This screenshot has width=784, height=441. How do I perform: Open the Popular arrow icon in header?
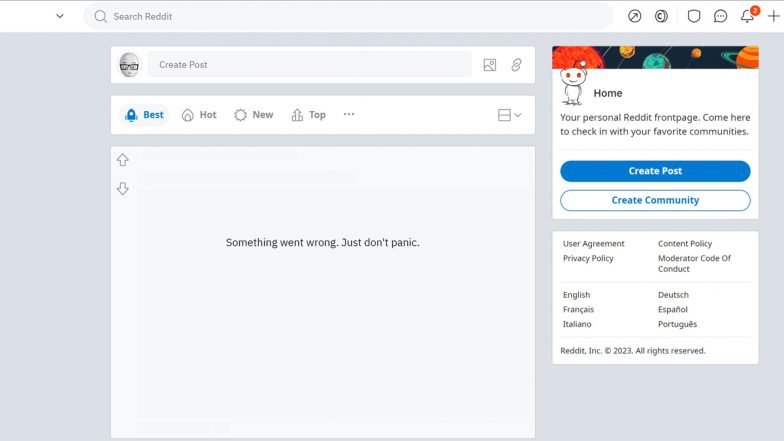click(x=634, y=16)
